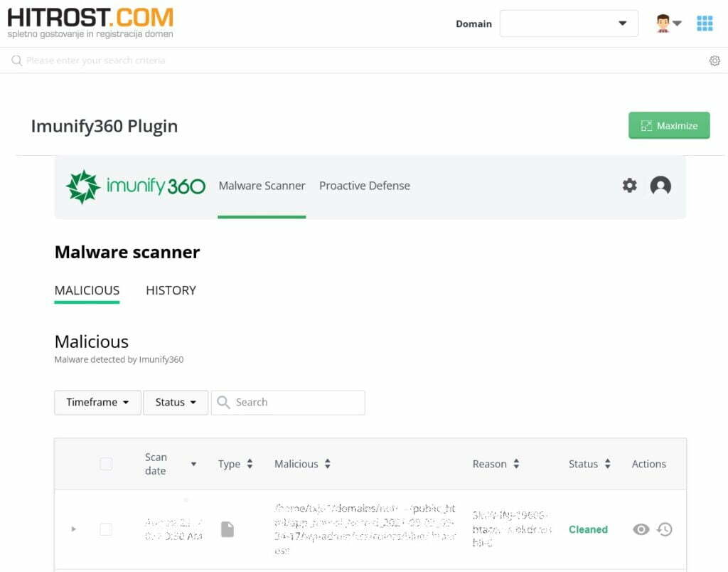Image resolution: width=728 pixels, height=572 pixels.
Task: Open the Timeframe filter dropdown
Action: point(97,402)
